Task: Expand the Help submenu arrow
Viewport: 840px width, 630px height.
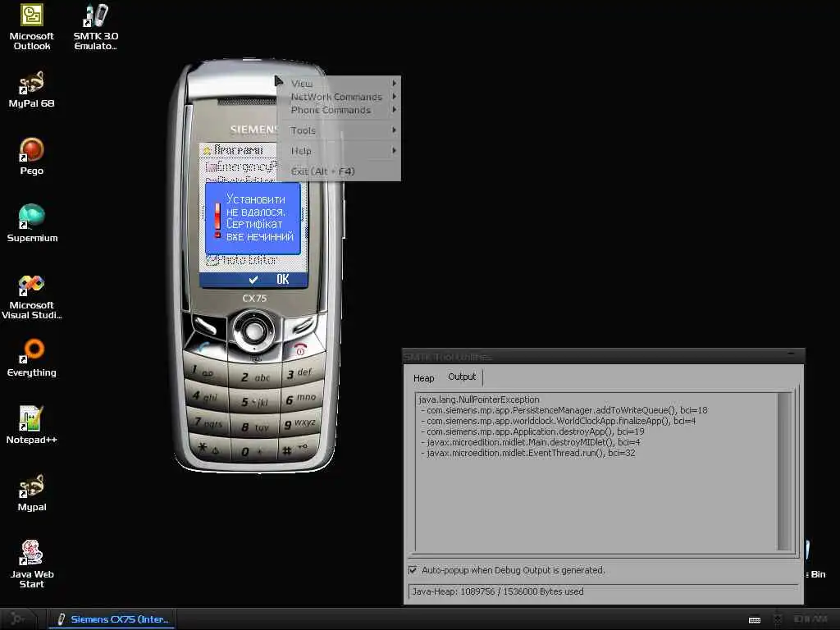Action: click(394, 151)
